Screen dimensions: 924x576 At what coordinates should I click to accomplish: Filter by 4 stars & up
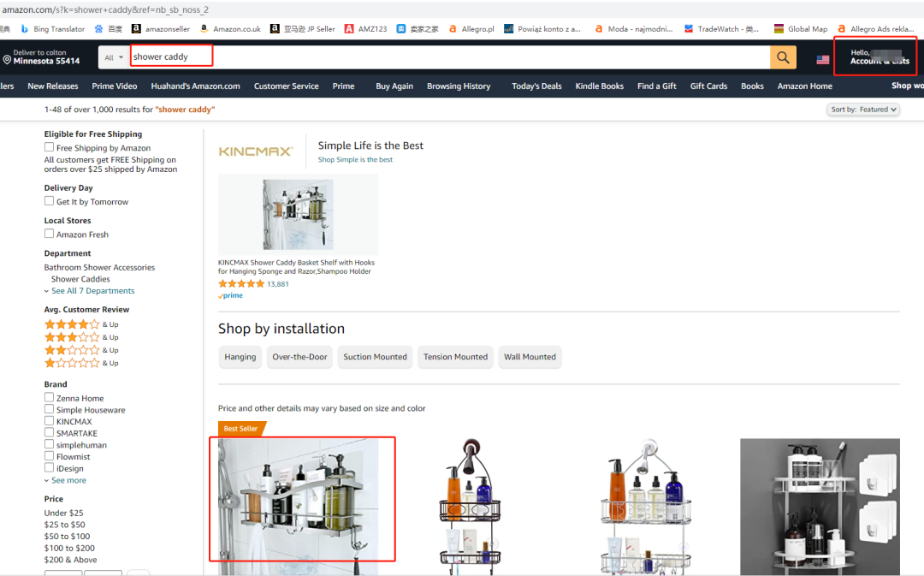coord(81,324)
